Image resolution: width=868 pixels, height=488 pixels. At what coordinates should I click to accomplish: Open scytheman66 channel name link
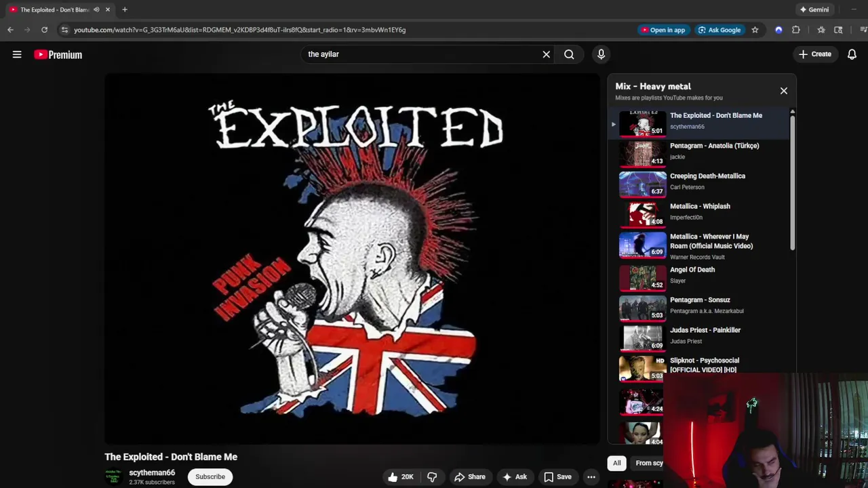(x=152, y=472)
